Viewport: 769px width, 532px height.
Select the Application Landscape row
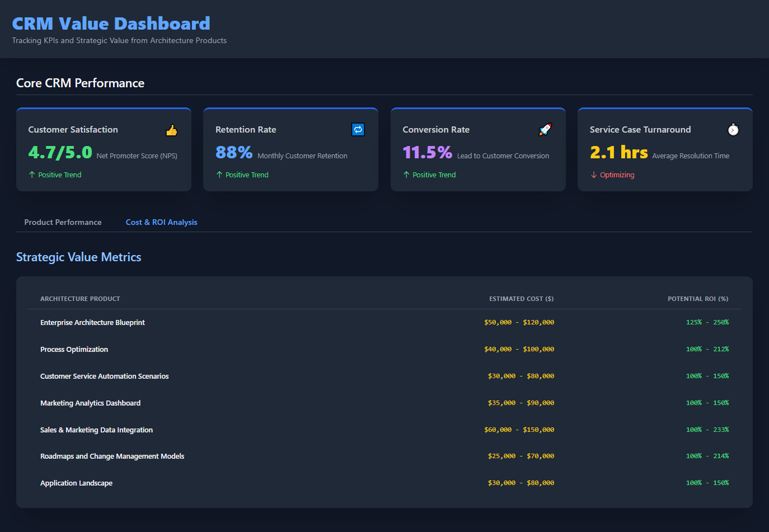tap(76, 483)
